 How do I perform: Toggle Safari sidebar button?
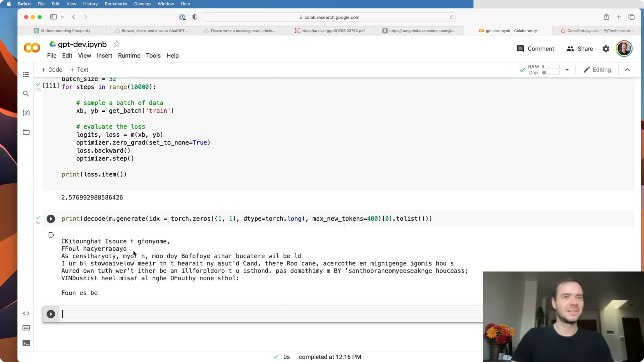(x=53, y=17)
